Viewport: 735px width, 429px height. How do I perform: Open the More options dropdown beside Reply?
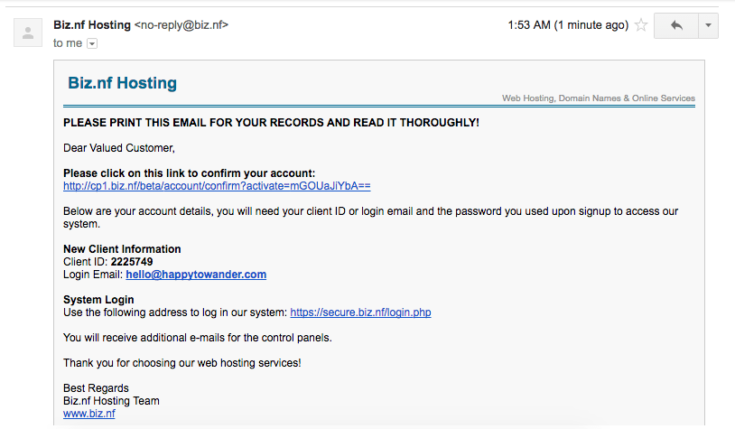(708, 26)
